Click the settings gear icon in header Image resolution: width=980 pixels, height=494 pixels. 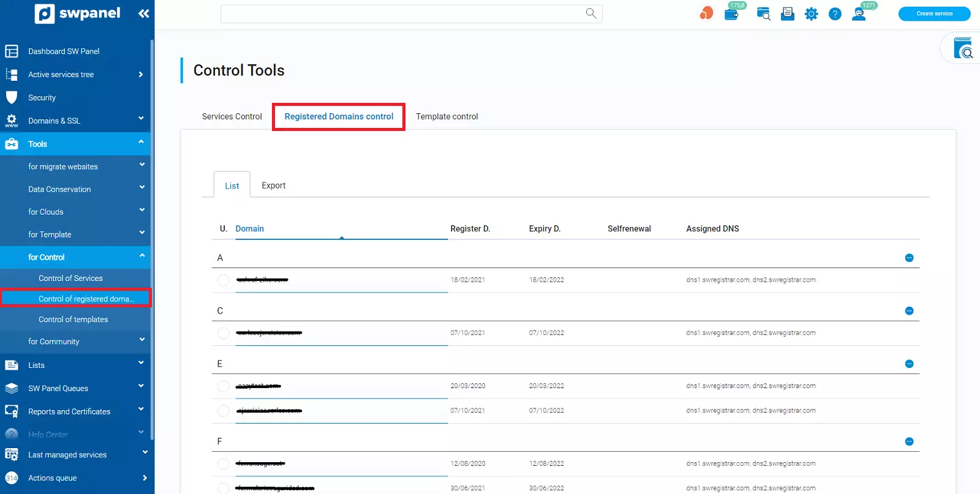(x=811, y=14)
